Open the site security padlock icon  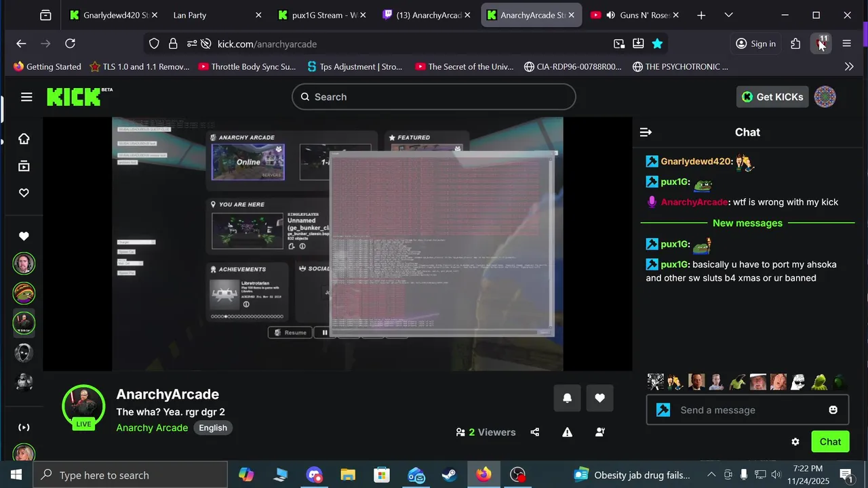(x=173, y=44)
